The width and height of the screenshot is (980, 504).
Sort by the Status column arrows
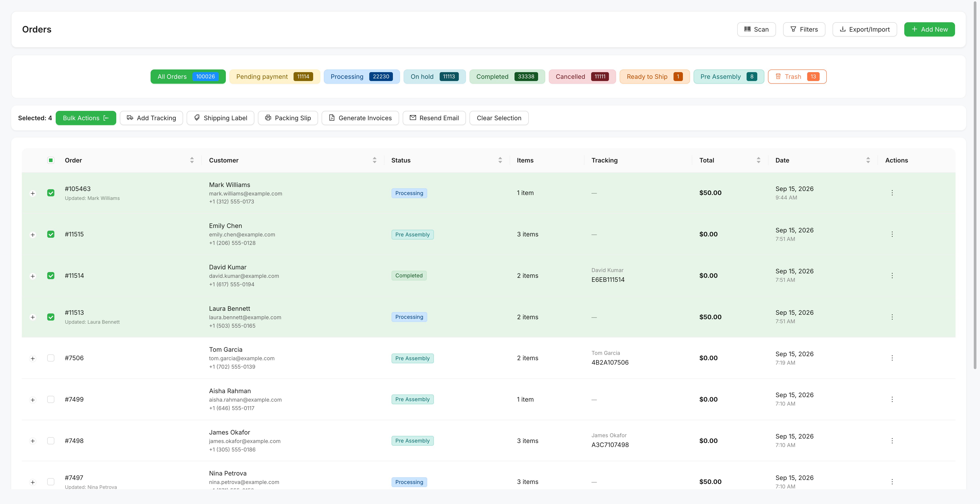tap(500, 160)
